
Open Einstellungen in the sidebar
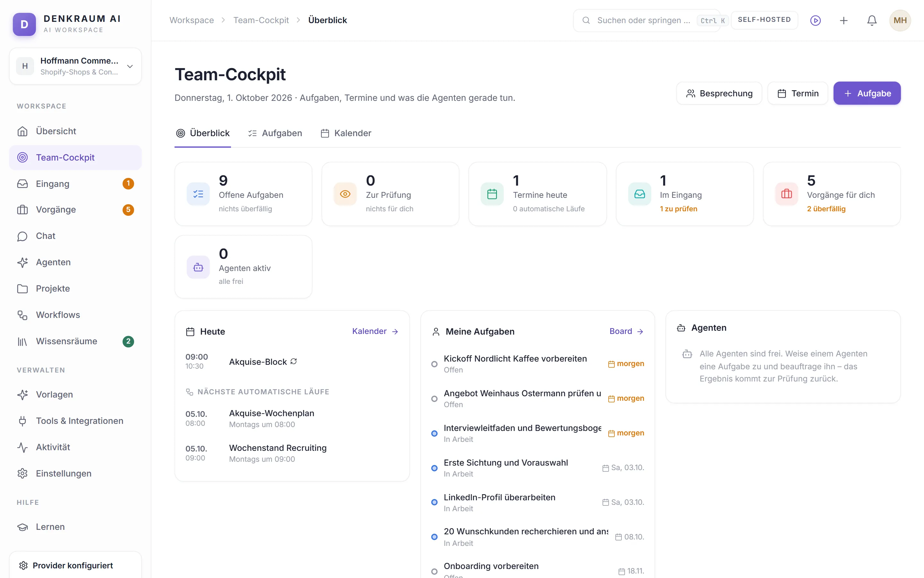pos(75,474)
